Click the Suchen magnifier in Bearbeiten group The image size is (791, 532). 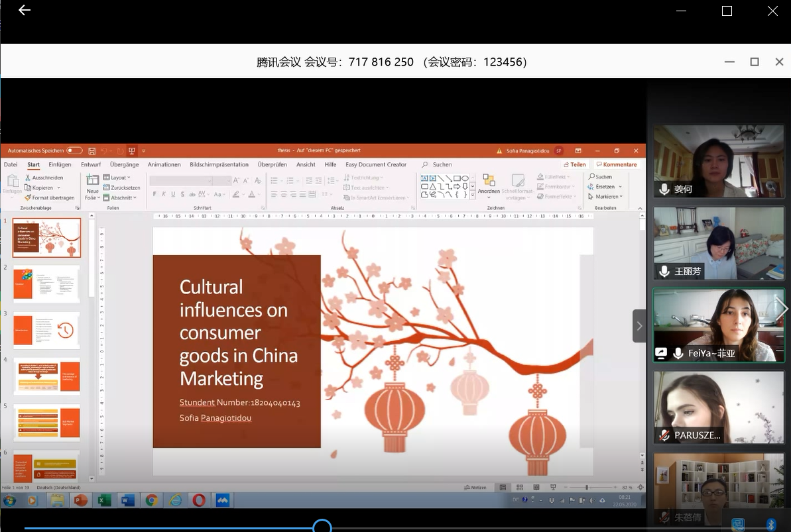591,177
